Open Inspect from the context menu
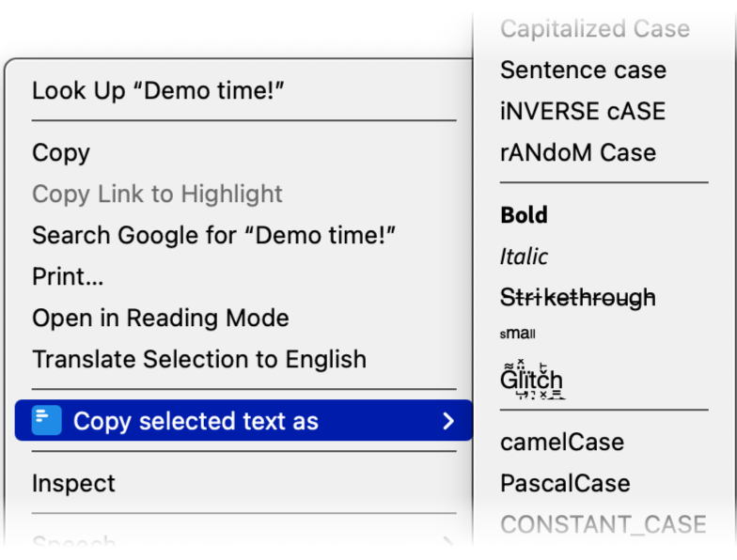The width and height of the screenshot is (737, 560). click(x=73, y=484)
